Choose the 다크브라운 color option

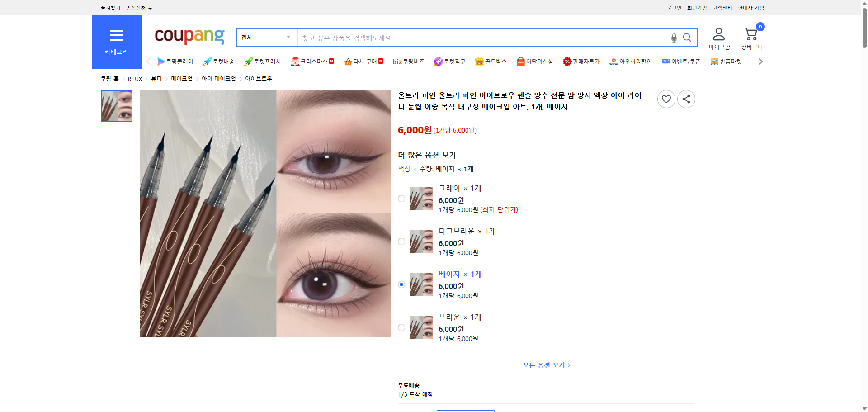coord(401,242)
